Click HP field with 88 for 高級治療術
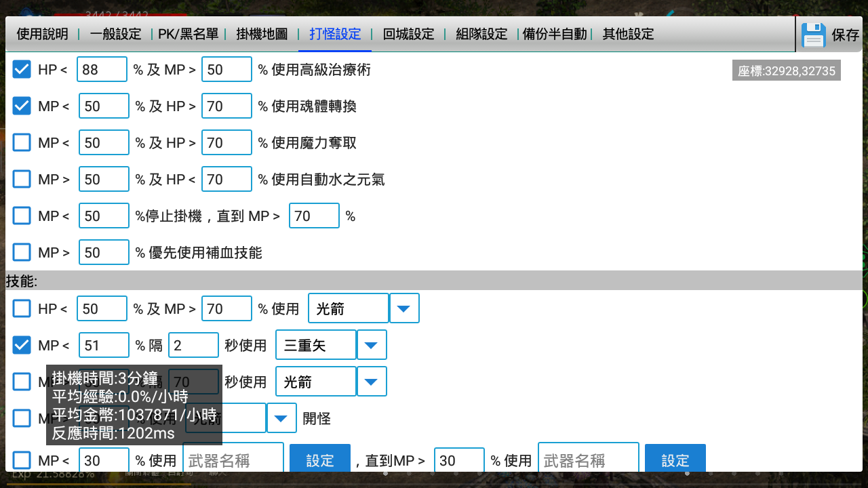Viewport: 868px width, 488px height. pyautogui.click(x=102, y=69)
